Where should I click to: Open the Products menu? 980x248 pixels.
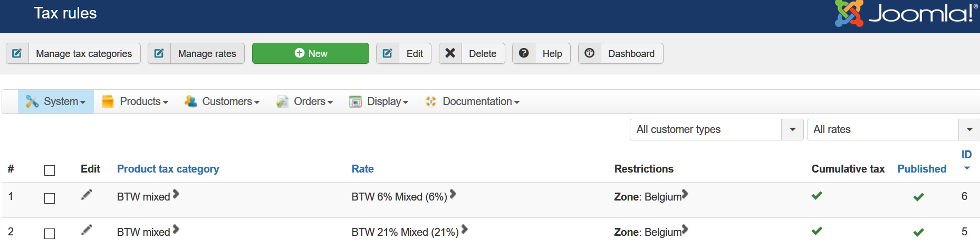pos(135,101)
